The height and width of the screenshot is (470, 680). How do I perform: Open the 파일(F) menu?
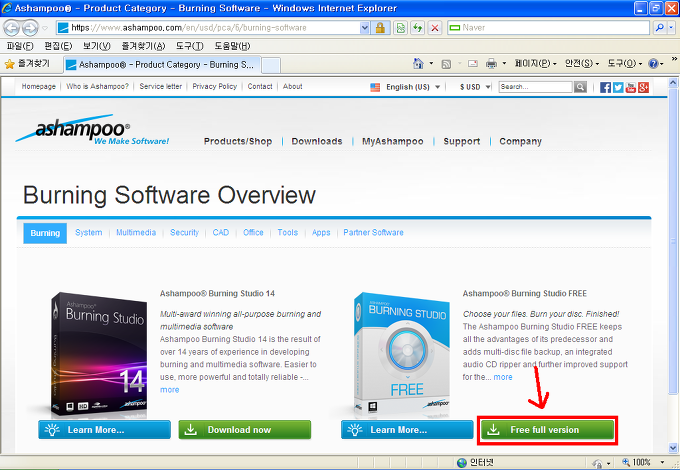20,46
